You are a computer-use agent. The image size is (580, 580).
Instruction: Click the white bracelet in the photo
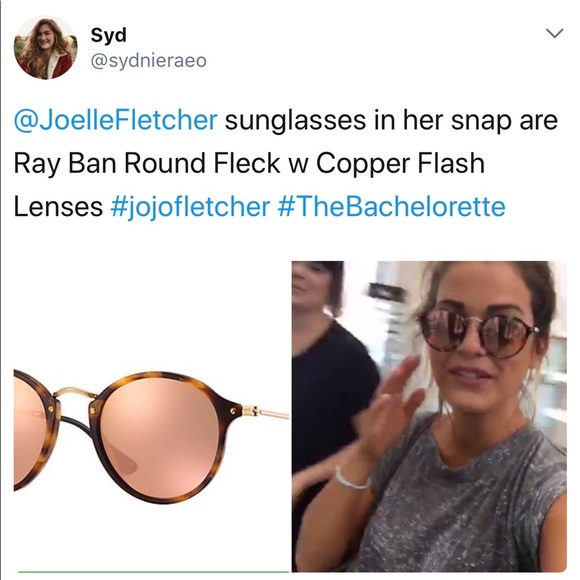coord(351,479)
